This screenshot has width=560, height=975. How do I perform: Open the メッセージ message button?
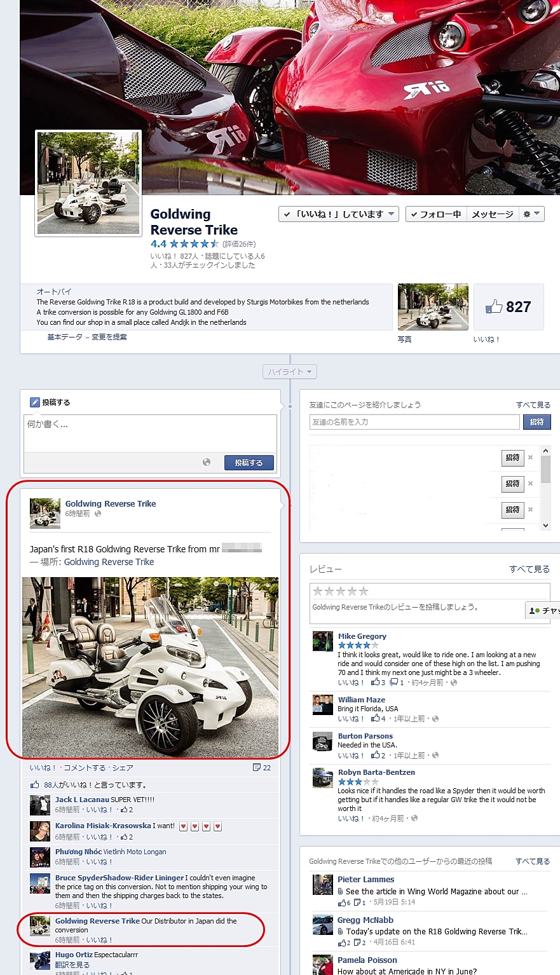click(x=492, y=214)
